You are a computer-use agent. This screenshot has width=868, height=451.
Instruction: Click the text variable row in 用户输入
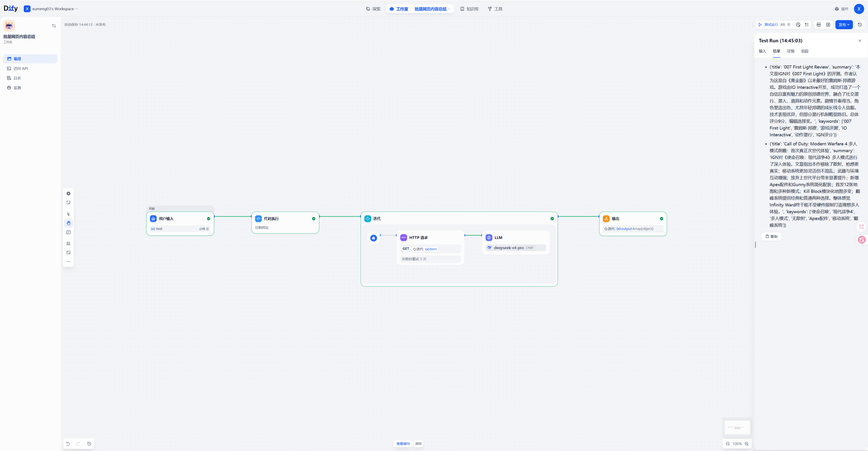[180, 229]
